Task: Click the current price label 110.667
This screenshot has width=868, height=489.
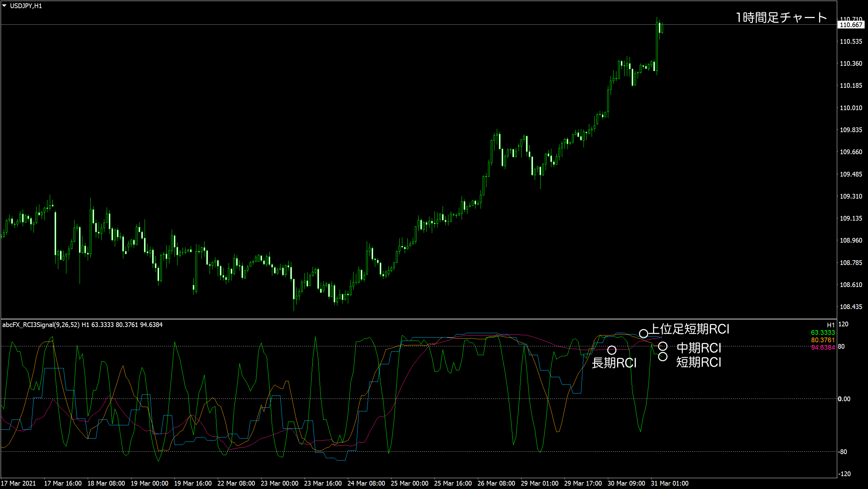Action: tap(851, 25)
